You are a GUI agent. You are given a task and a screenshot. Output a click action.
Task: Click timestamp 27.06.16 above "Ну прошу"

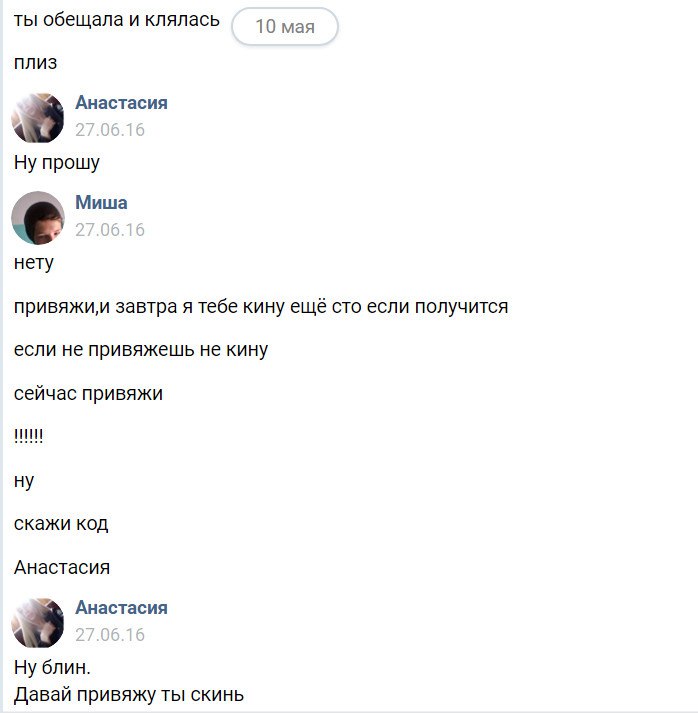click(x=110, y=130)
